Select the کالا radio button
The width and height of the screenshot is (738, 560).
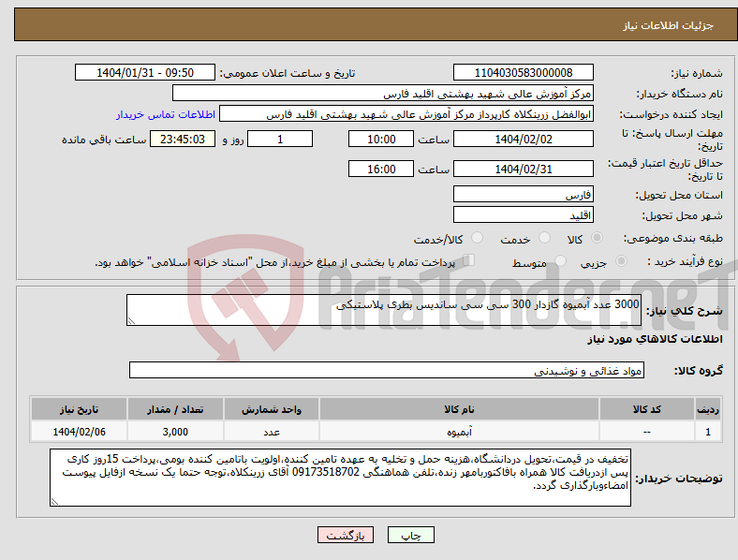tap(597, 238)
